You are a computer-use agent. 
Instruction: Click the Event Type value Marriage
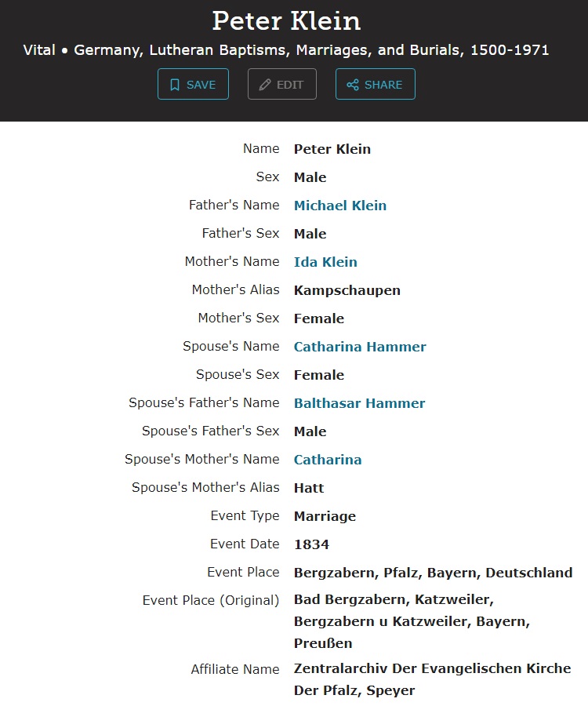(x=325, y=516)
